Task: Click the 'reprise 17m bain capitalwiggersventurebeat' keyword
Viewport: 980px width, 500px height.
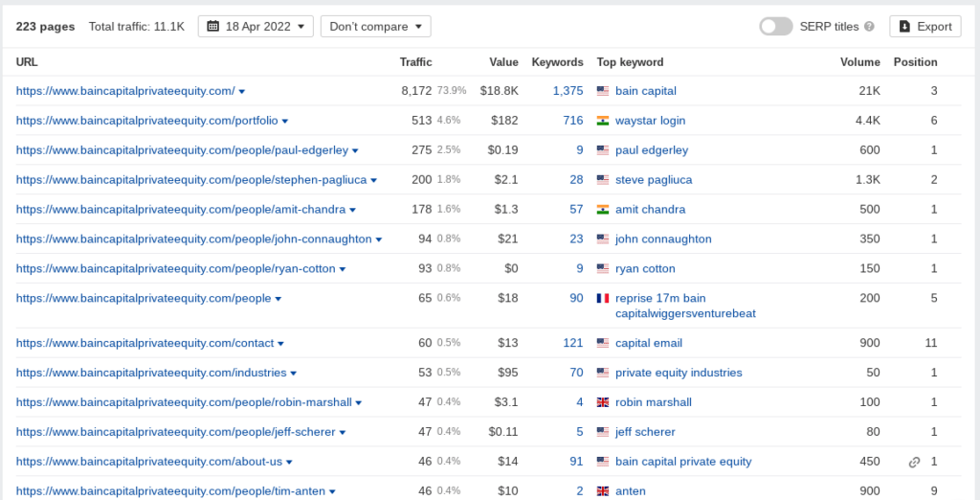Action: click(x=685, y=306)
